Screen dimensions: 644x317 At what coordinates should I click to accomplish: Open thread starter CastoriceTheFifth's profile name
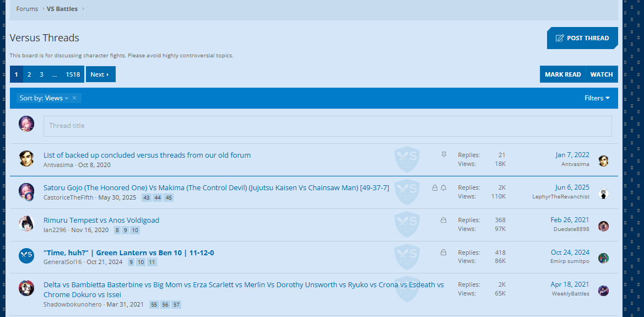69,197
